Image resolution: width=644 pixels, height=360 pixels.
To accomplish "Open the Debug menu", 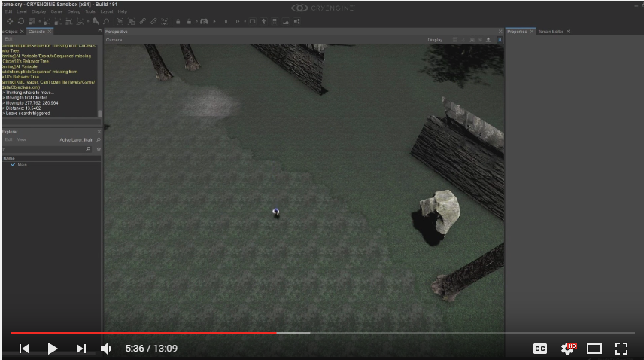I will click(x=74, y=11).
